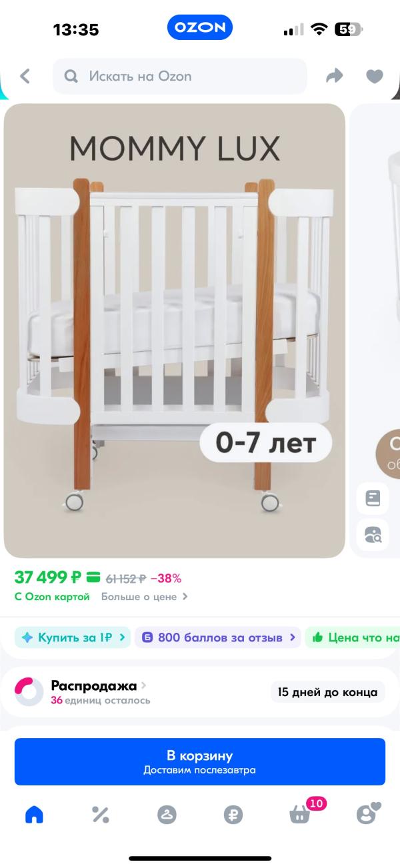Image resolution: width=400 pixels, height=868 pixels.
Task: Tap '800 баллов за отзыв' chip
Action: tap(218, 638)
